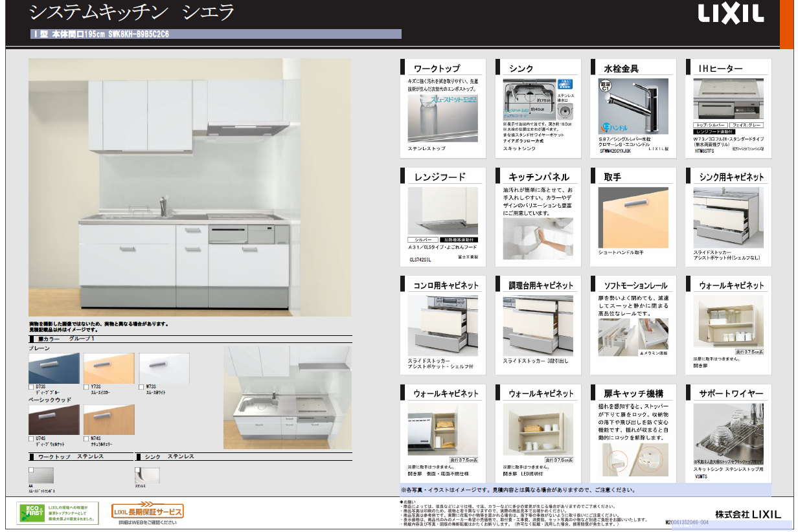
Task: Open the LIXIL長期保証サービス badge
Action: (x=148, y=511)
